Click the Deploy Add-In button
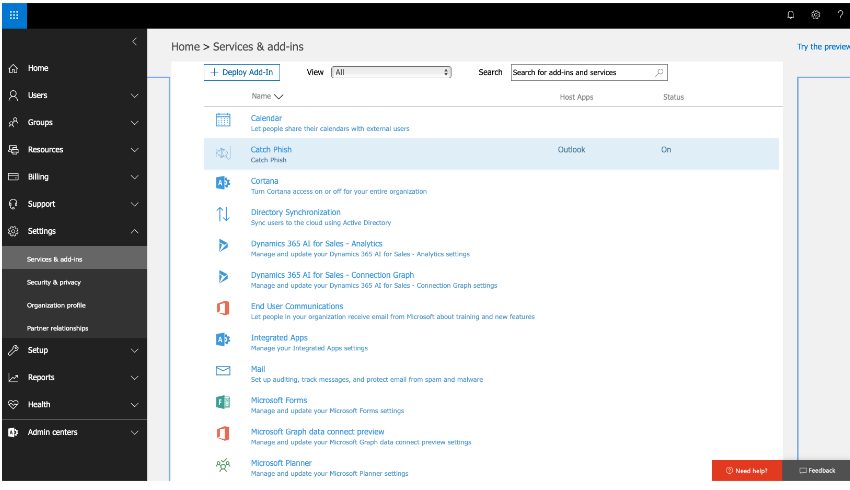 [x=242, y=72]
